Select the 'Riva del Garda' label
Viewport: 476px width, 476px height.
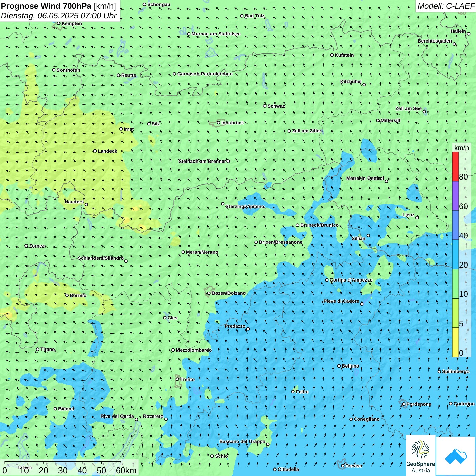[x=117, y=416]
